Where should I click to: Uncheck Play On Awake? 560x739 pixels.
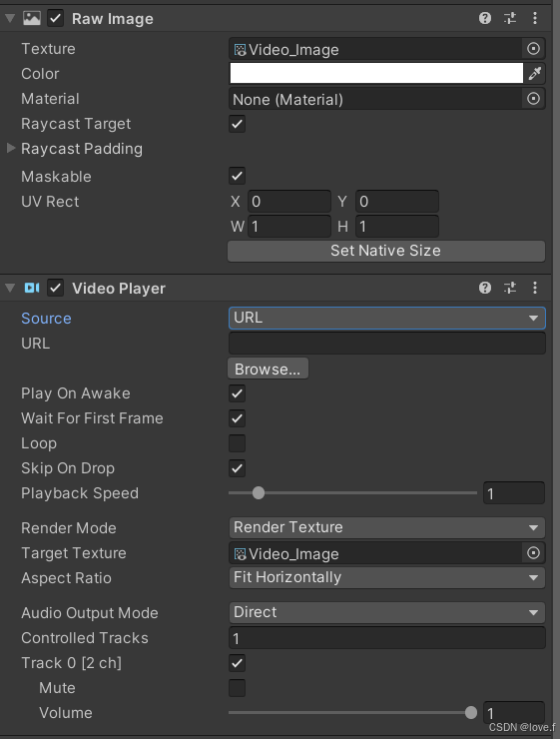click(237, 393)
